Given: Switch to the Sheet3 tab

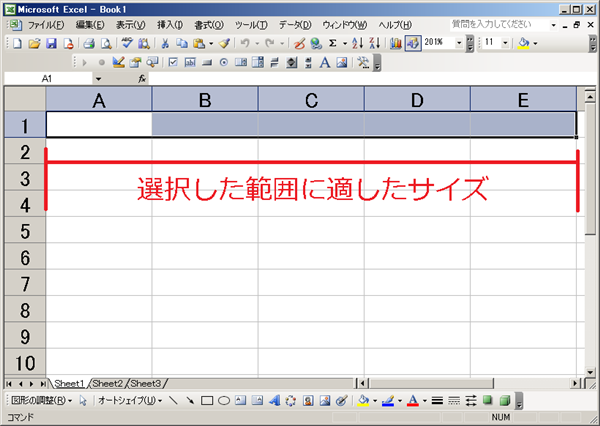Looking at the screenshot, I should point(146,383).
